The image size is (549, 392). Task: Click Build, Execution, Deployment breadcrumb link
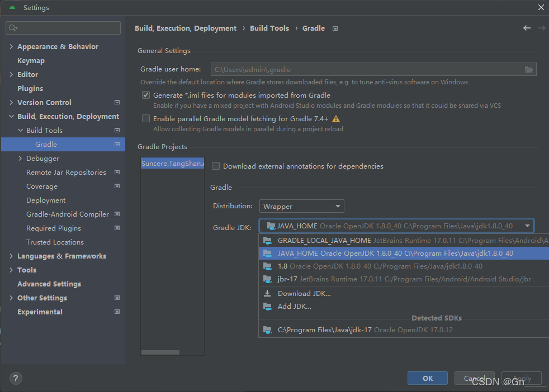pyautogui.click(x=186, y=28)
